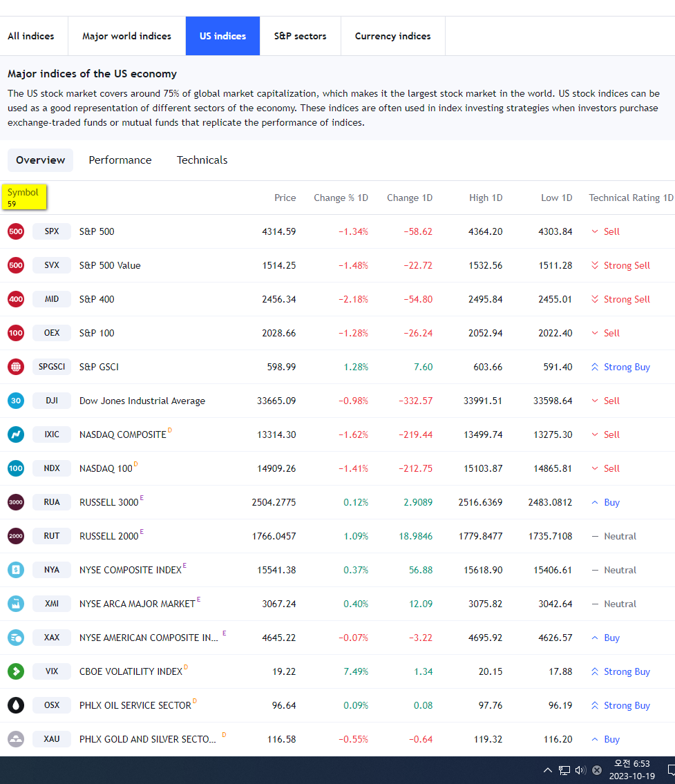Click the S&P GSCI globe icon

pyautogui.click(x=16, y=367)
